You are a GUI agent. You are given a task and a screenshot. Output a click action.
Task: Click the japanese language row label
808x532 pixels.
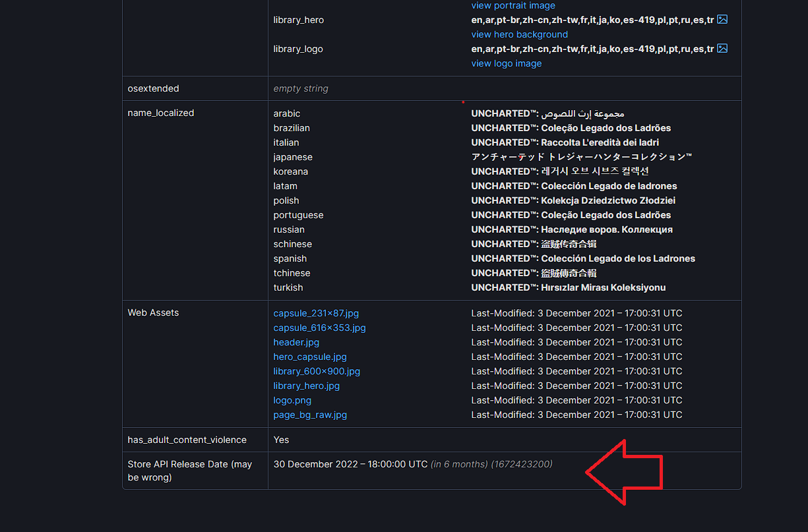293,157
